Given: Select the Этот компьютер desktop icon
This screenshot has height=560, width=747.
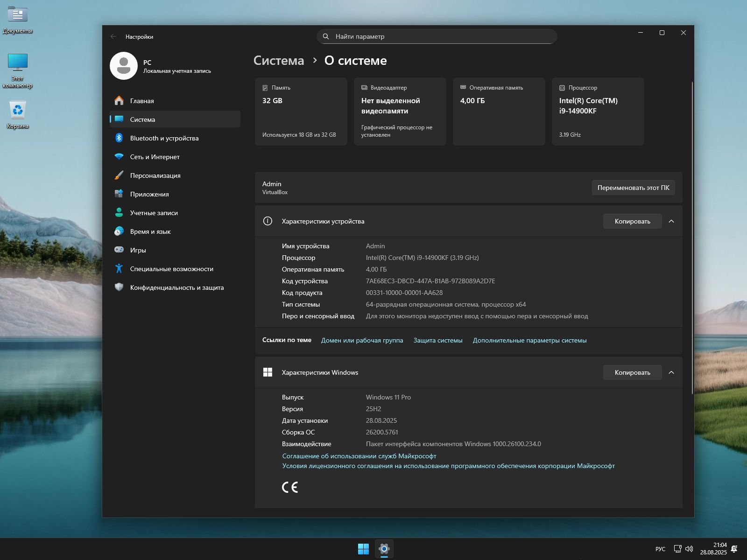Looking at the screenshot, I should pos(18,62).
